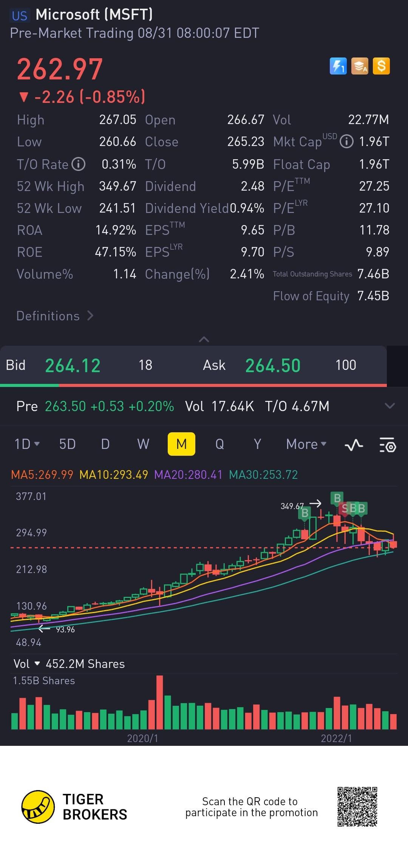Tap the bid/ask ratio bar
This screenshot has width=408, height=868.
(193, 385)
